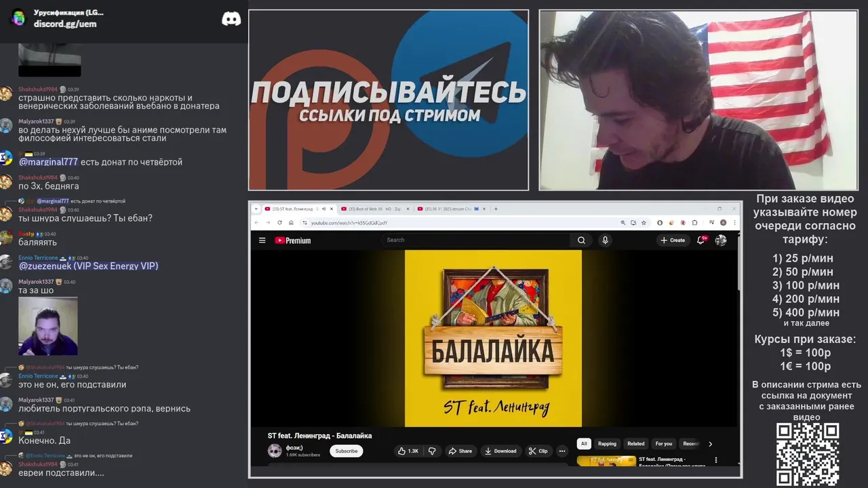Close the ST feat. Ленинград tab
The image size is (868, 488).
[x=332, y=209]
